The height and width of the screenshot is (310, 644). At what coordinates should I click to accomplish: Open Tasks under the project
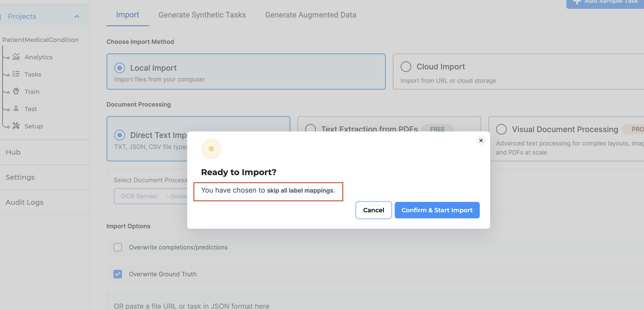tap(33, 74)
